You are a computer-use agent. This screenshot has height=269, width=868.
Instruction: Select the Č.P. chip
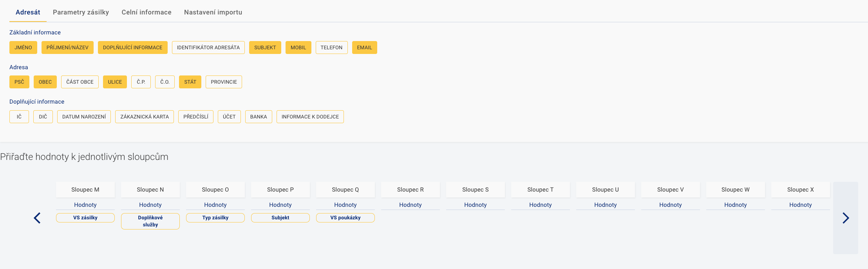pos(141,82)
